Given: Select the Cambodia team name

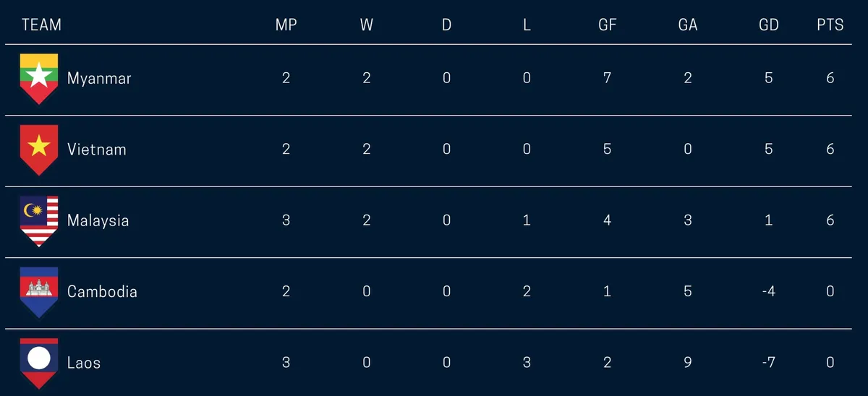Looking at the screenshot, I should pyautogui.click(x=102, y=292).
